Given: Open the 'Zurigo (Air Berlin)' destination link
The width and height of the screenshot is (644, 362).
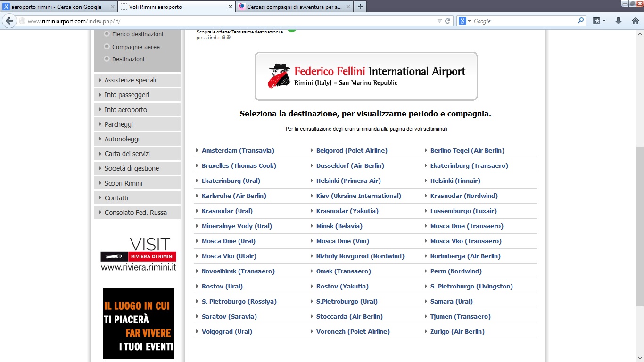Looking at the screenshot, I should pyautogui.click(x=457, y=332).
